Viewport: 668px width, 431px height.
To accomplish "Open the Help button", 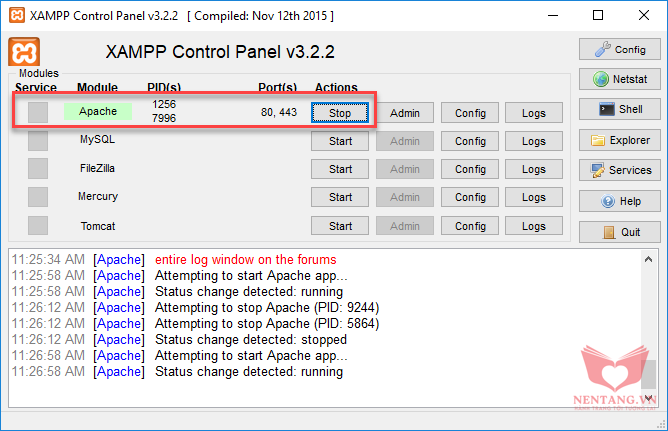I will 619,201.
